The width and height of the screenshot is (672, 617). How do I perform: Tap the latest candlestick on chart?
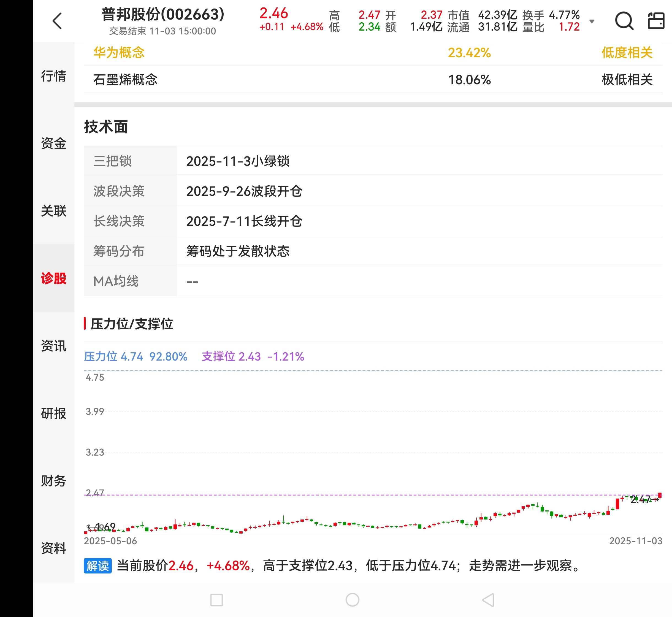point(660,496)
